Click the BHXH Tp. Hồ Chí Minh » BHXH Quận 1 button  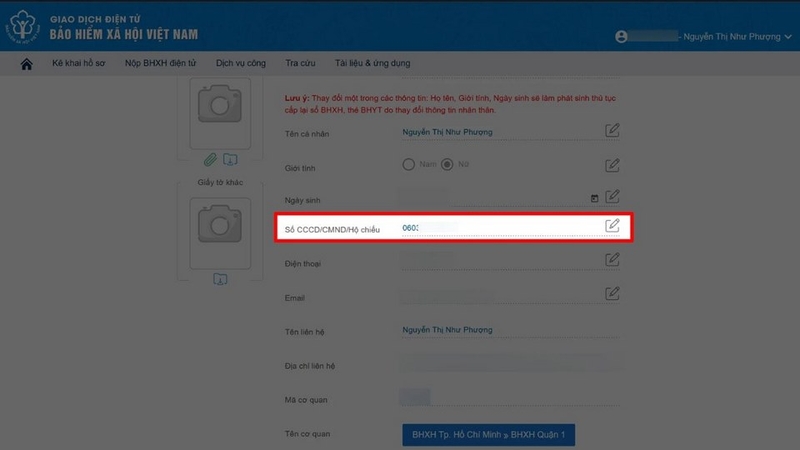click(x=488, y=435)
